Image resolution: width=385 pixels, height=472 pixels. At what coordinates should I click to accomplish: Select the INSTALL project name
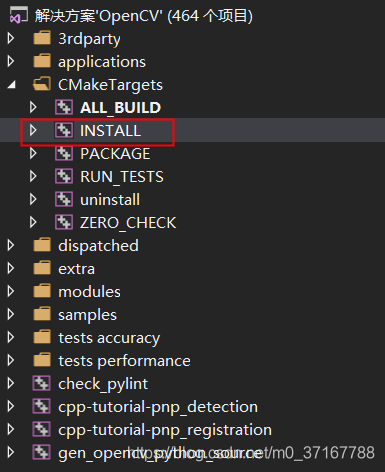pos(110,130)
